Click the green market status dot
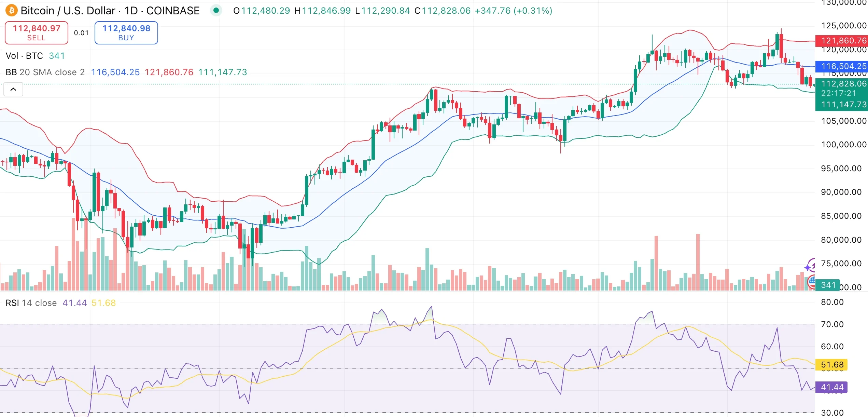The height and width of the screenshot is (417, 868). (x=216, y=11)
